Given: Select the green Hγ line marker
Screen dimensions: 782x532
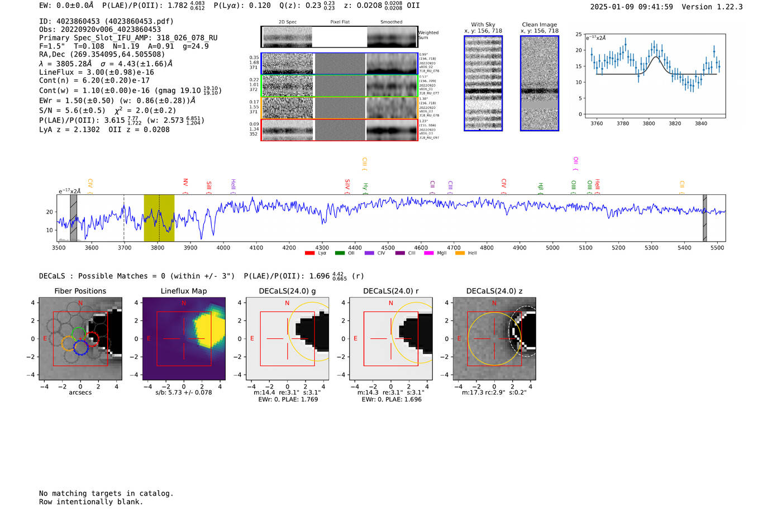Looking at the screenshot, I should pyautogui.click(x=365, y=188).
